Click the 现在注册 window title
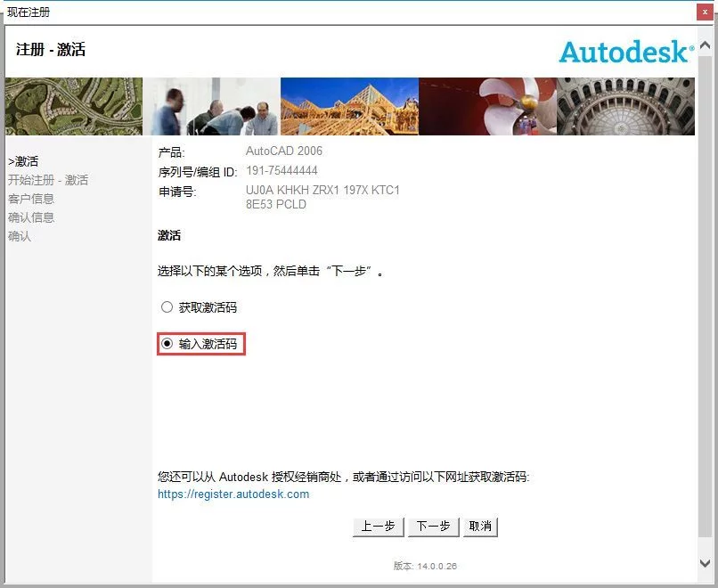 [x=29, y=12]
